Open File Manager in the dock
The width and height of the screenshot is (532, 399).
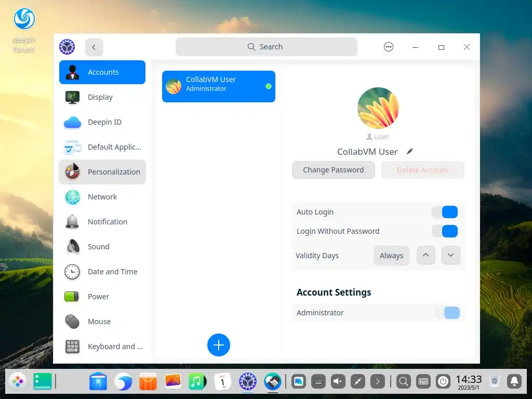click(98, 381)
